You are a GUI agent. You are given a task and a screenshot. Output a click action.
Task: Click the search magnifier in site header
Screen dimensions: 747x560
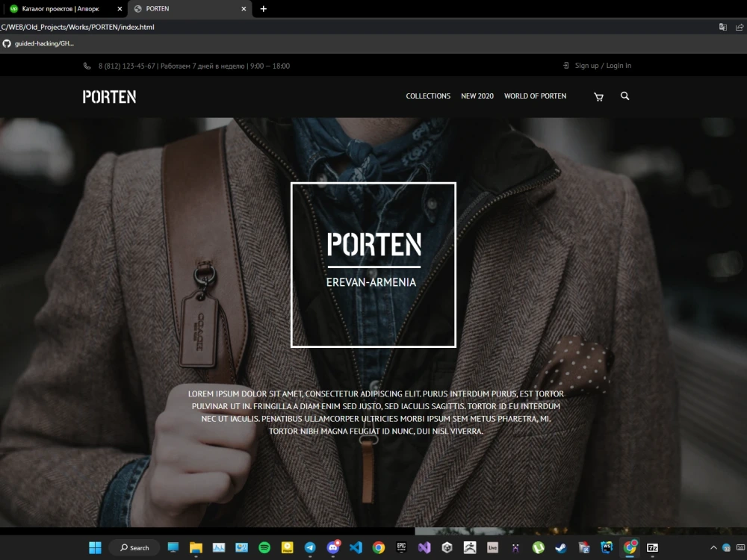(624, 96)
